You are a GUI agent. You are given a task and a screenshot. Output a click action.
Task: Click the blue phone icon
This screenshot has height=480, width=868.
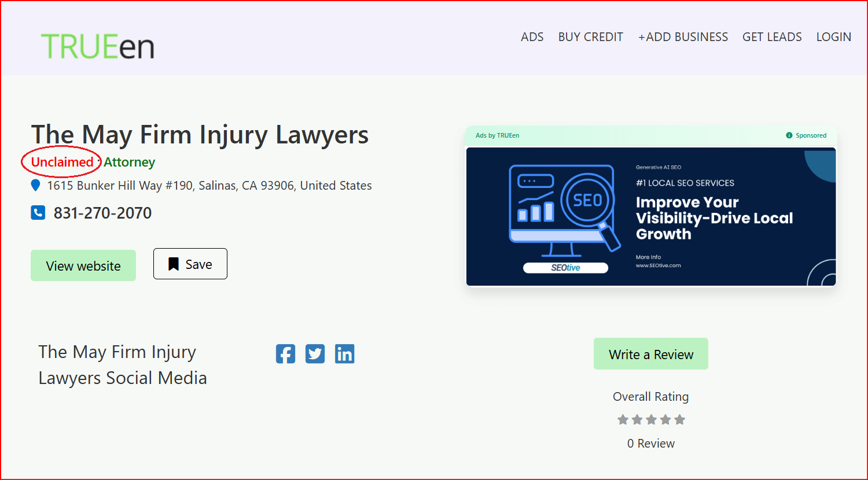[x=38, y=213]
